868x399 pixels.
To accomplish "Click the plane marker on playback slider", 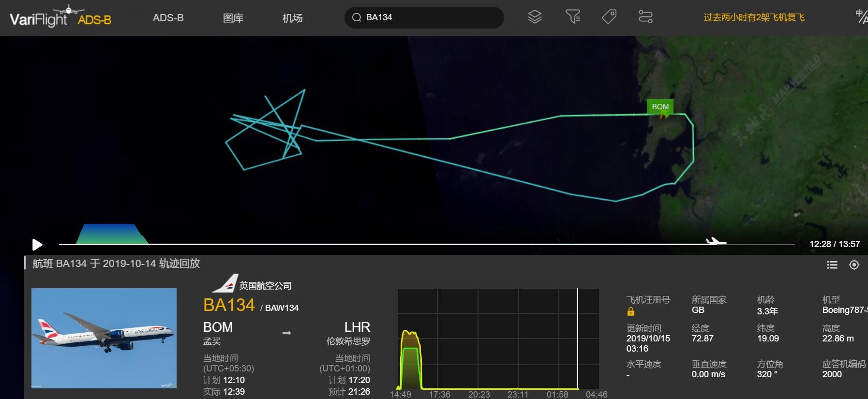I will tap(715, 241).
